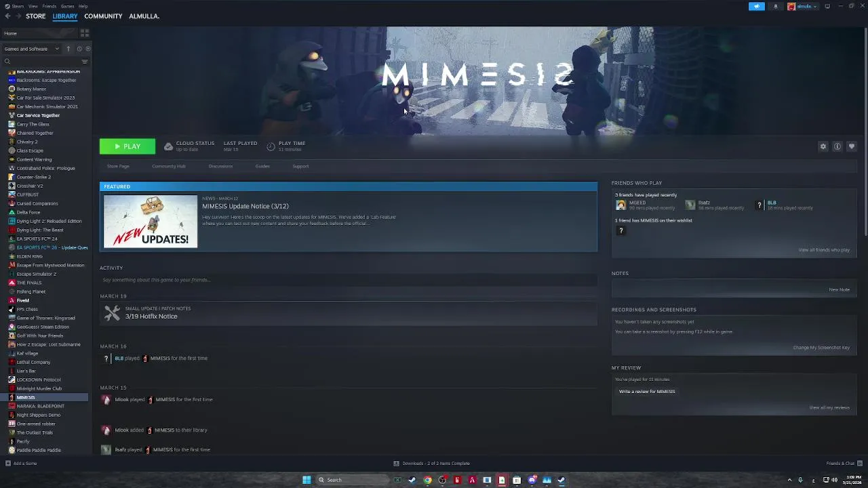Open MIMESIS Update Notice (3/12) news
The image size is (868, 488).
click(245, 206)
